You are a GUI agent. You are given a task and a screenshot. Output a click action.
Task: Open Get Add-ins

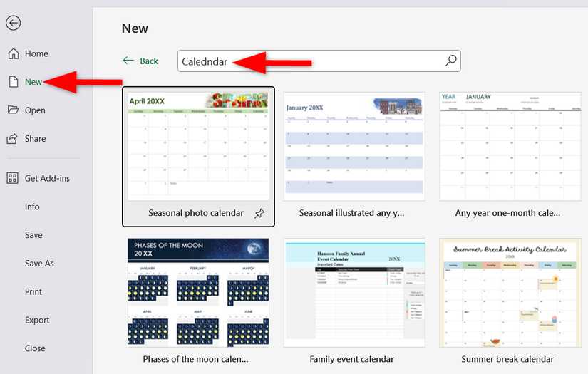tap(47, 178)
